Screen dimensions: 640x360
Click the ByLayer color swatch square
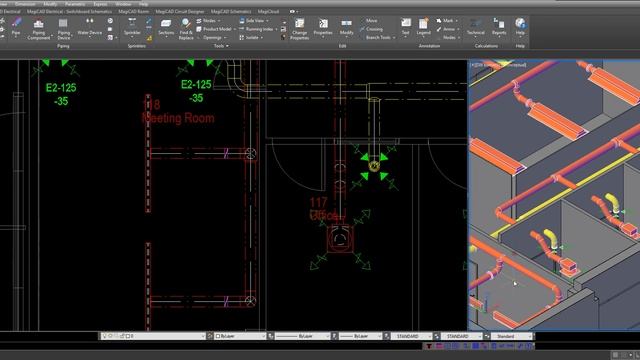point(218,336)
